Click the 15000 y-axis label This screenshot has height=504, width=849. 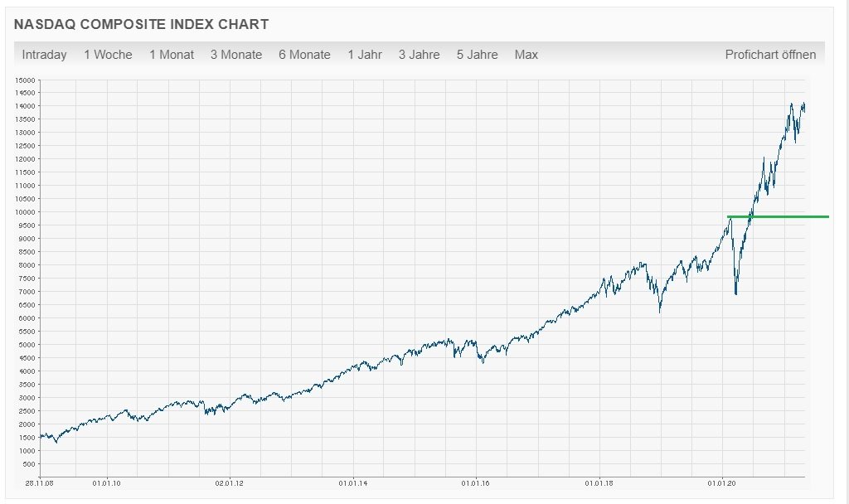click(x=25, y=80)
